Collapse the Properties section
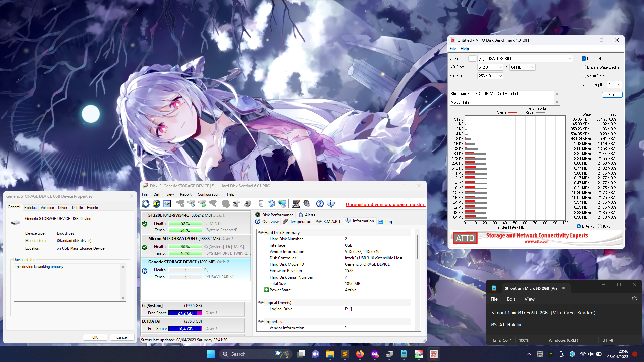 click(261, 322)
